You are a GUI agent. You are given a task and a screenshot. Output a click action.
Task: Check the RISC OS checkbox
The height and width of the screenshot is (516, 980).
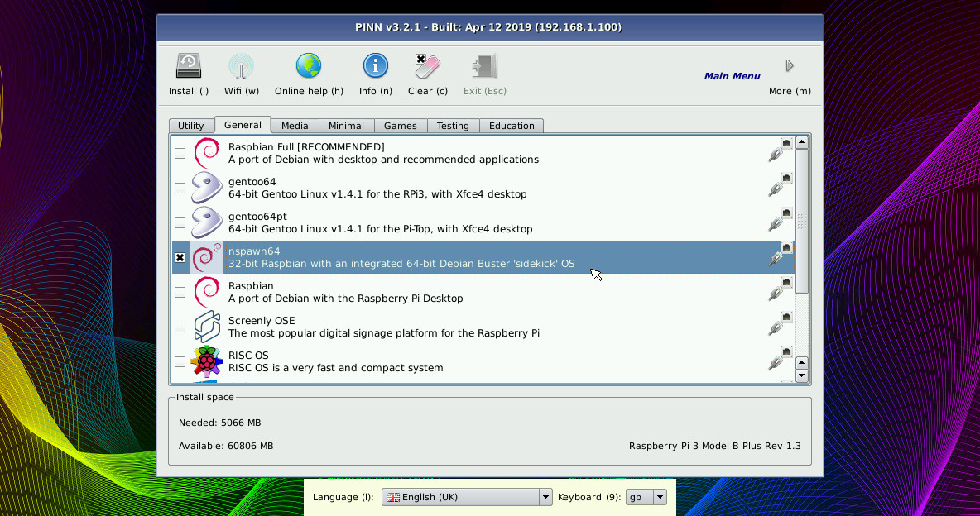(x=180, y=361)
